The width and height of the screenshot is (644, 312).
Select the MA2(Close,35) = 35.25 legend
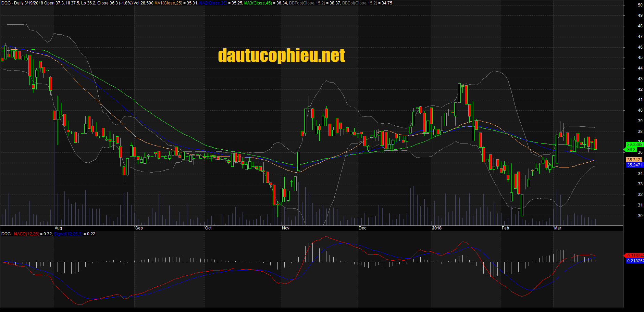tap(221, 3)
